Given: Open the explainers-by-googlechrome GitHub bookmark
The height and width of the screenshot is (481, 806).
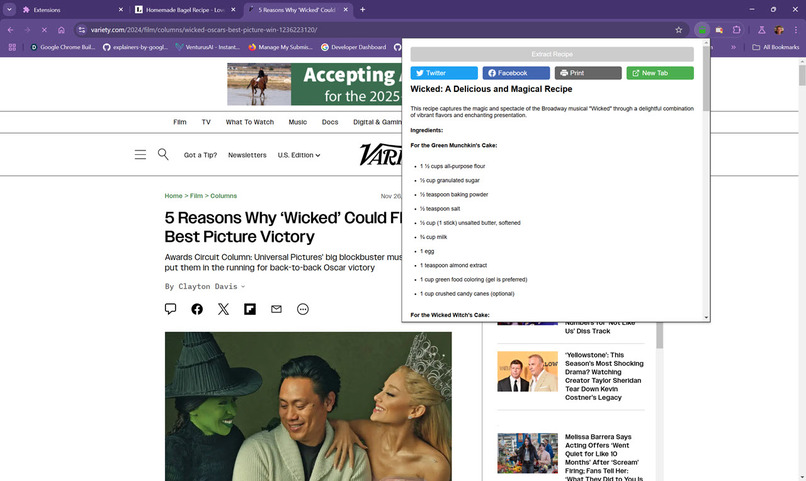Looking at the screenshot, I should click(135, 47).
